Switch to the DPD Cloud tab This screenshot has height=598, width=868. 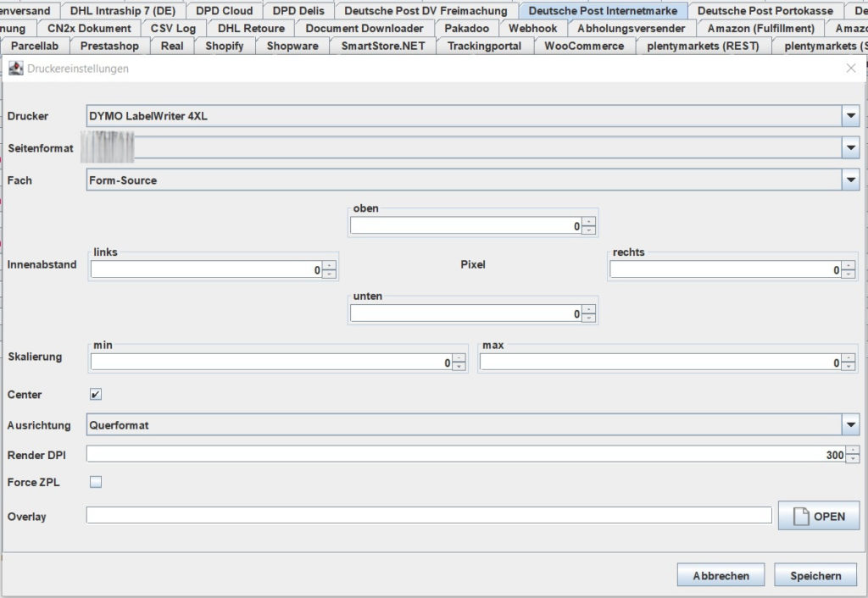coord(224,10)
